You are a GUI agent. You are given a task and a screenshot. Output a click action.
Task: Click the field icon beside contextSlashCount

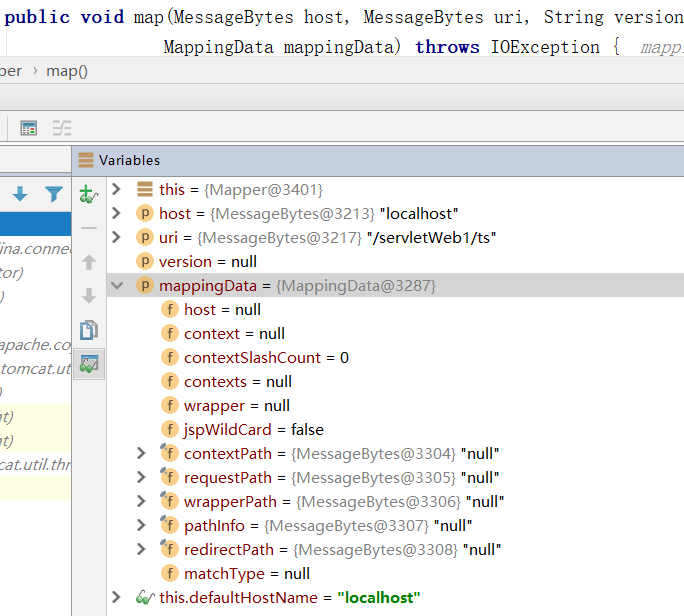point(170,358)
